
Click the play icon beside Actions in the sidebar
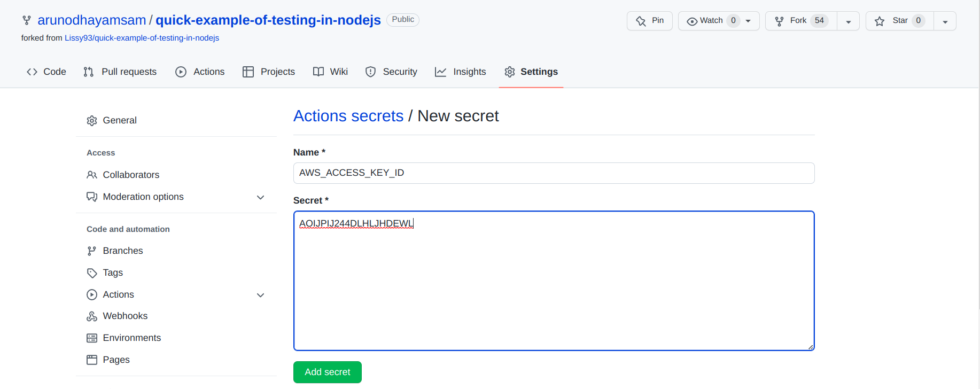92,294
